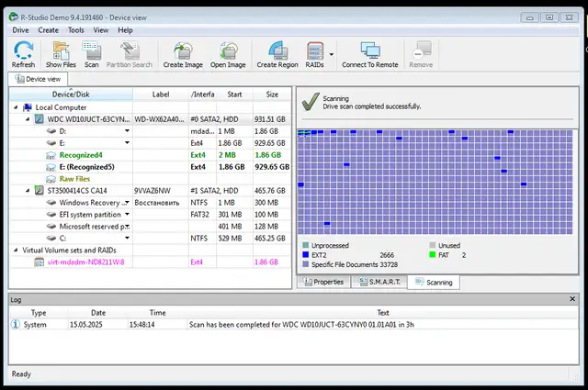The width and height of the screenshot is (588, 390).
Task: Click the WDC WD10JUCT hard drive icon
Action: point(39,119)
